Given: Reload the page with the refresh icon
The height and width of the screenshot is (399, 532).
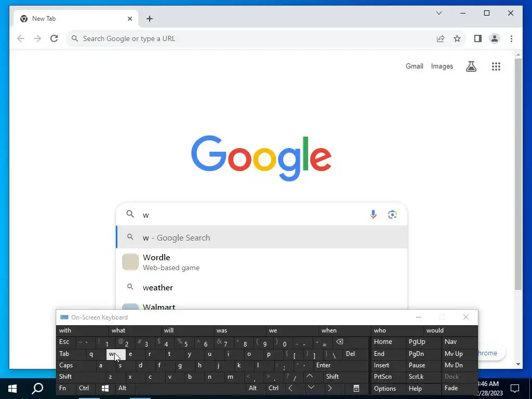Looking at the screenshot, I should [x=54, y=38].
